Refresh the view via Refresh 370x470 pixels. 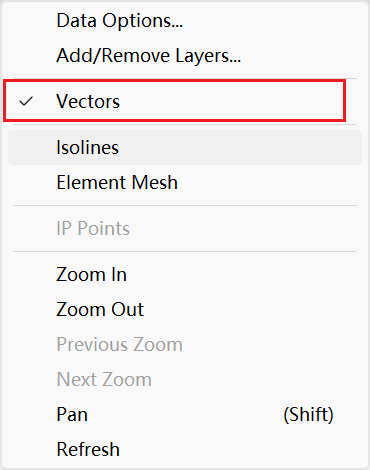[185, 449]
